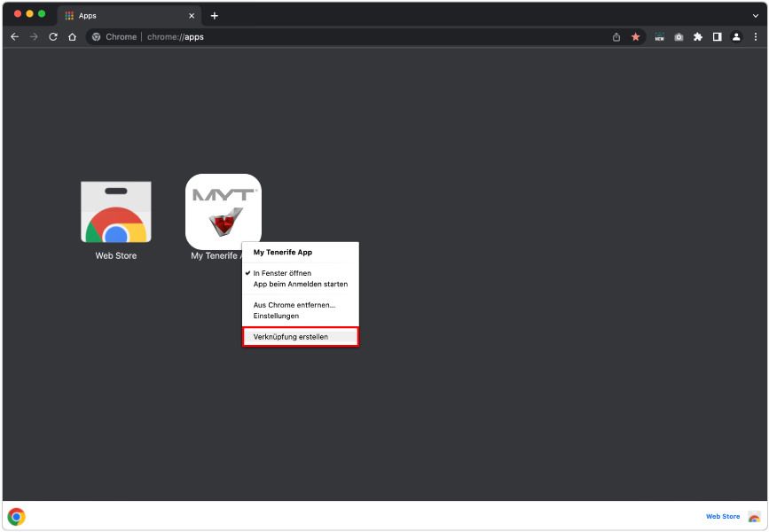Follow the Web Store link at bottom right

pyautogui.click(x=722, y=516)
